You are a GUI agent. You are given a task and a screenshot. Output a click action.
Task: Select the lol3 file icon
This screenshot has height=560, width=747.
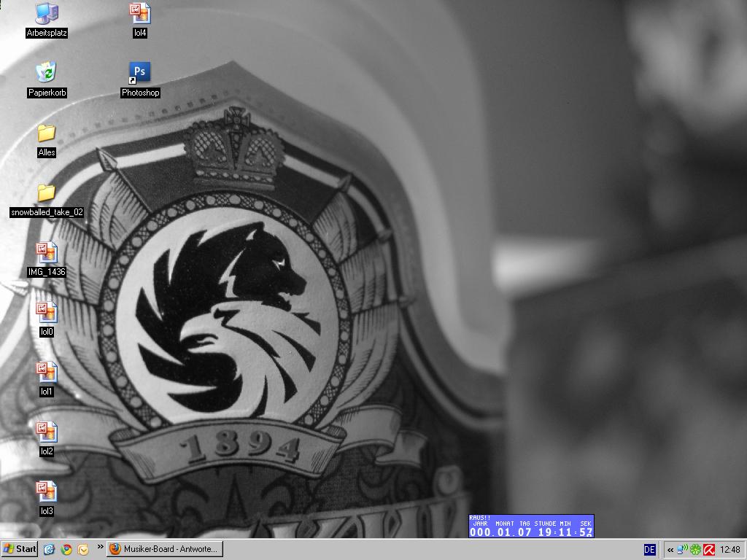click(47, 499)
